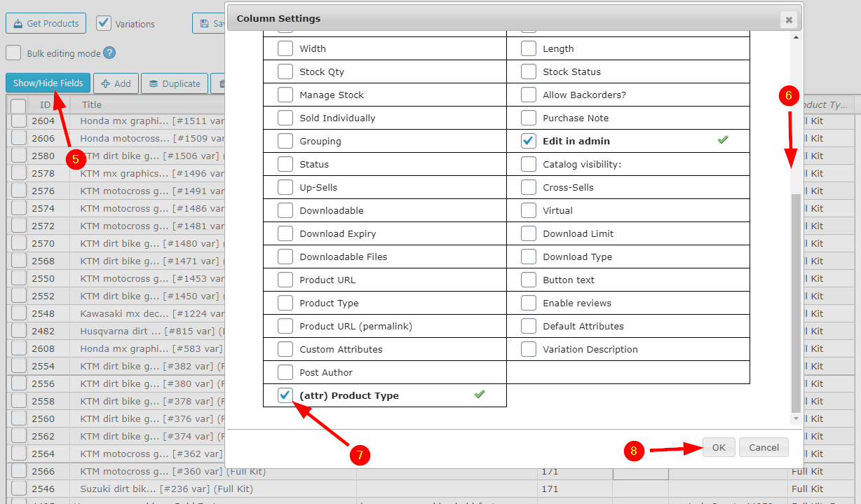Select all rows via header checkbox

(18, 105)
